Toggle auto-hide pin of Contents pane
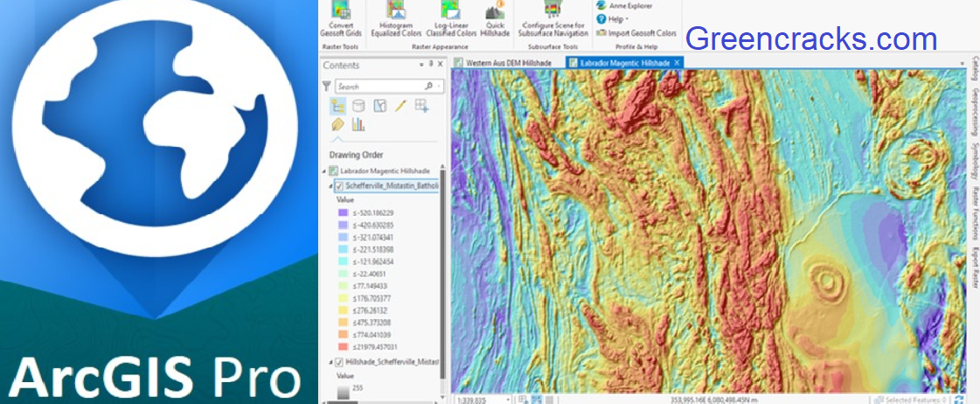The image size is (980, 404). coord(431,65)
